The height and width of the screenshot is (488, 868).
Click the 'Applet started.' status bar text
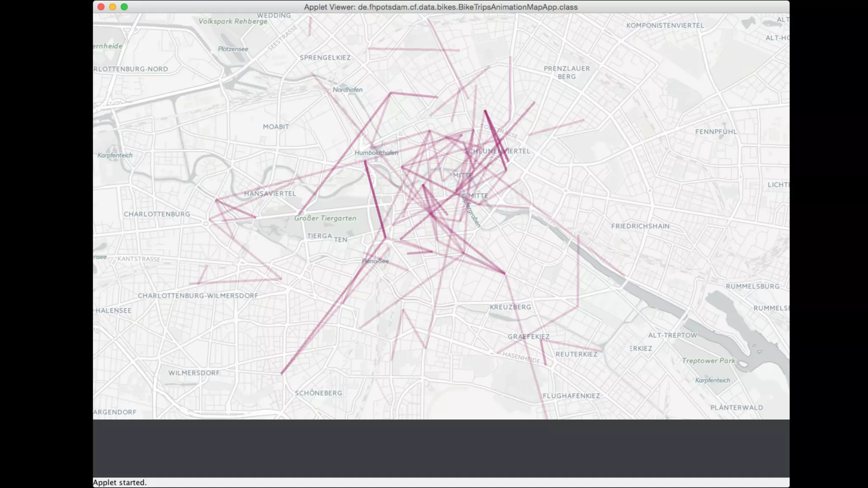120,482
